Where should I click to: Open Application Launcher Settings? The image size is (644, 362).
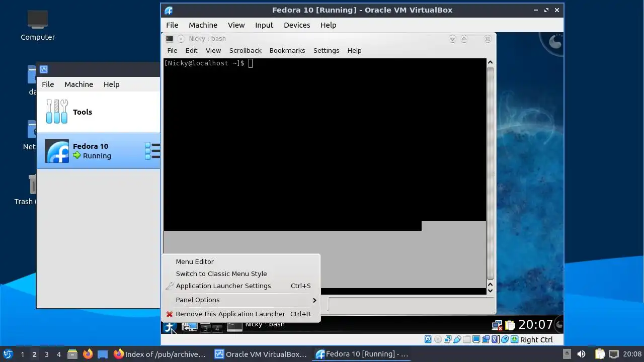coord(240,286)
